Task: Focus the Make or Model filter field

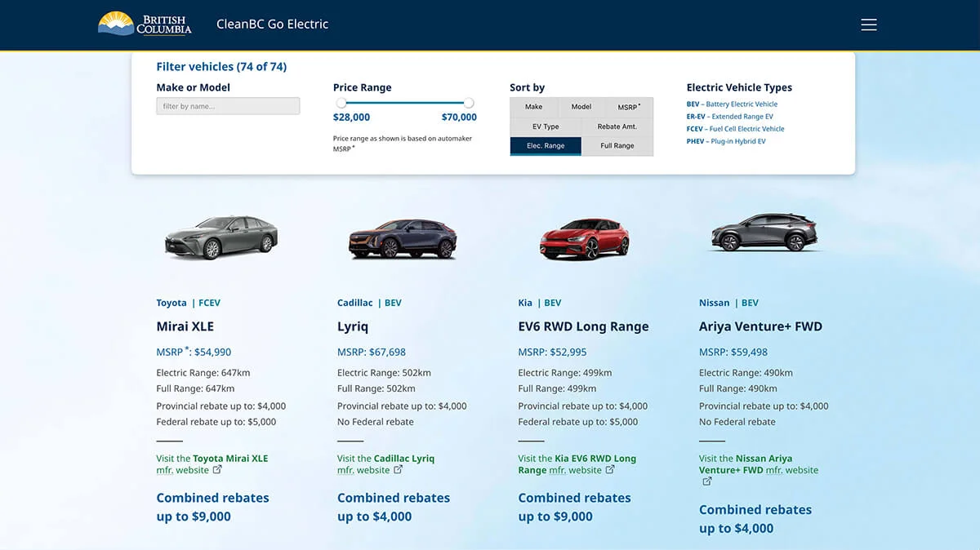Action: [228, 106]
